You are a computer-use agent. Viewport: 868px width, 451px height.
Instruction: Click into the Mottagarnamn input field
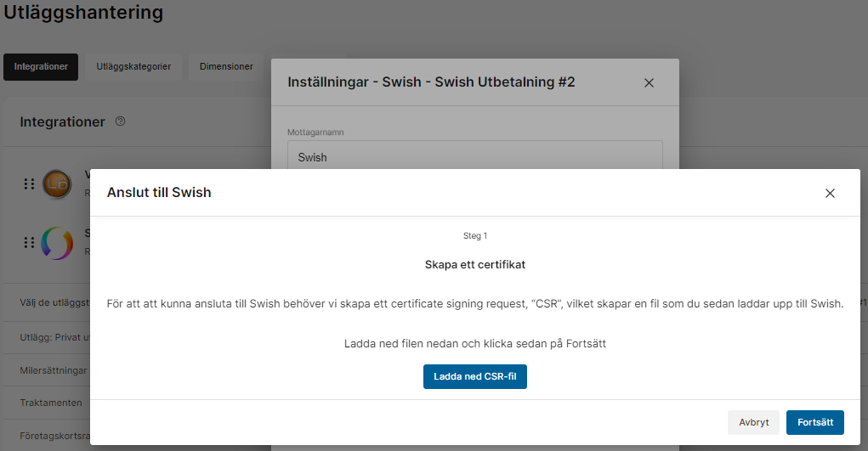point(474,157)
